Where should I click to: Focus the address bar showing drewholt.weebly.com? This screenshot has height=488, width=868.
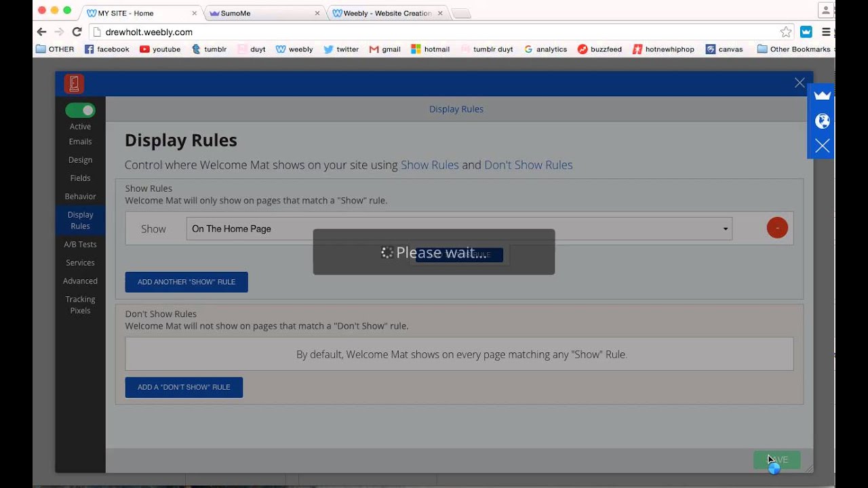[x=434, y=32]
